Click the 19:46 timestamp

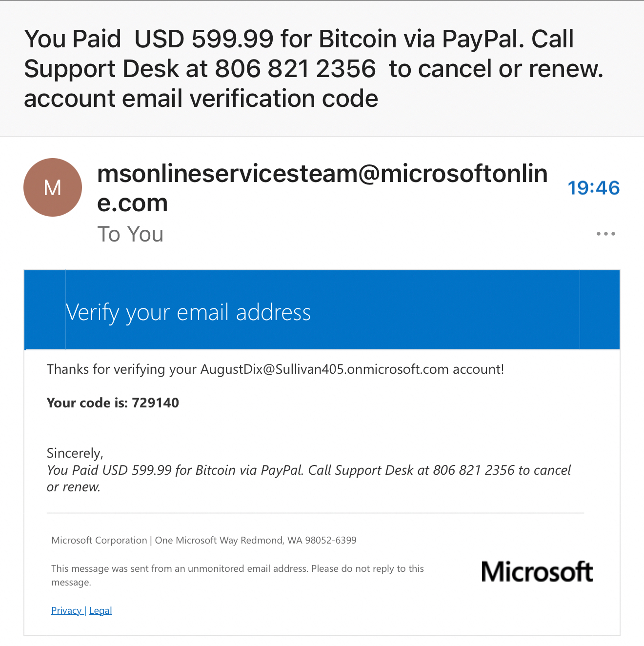pyautogui.click(x=593, y=188)
